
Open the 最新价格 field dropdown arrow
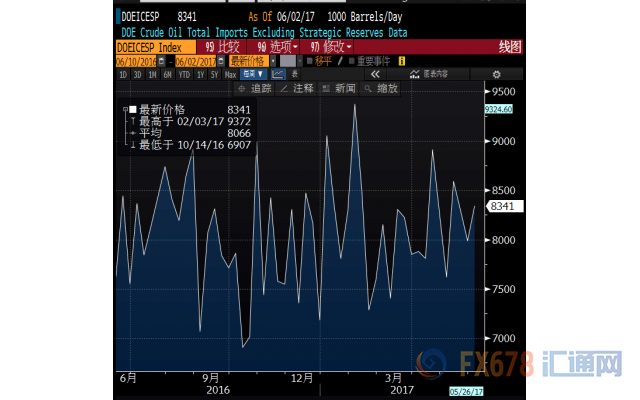click(x=273, y=61)
